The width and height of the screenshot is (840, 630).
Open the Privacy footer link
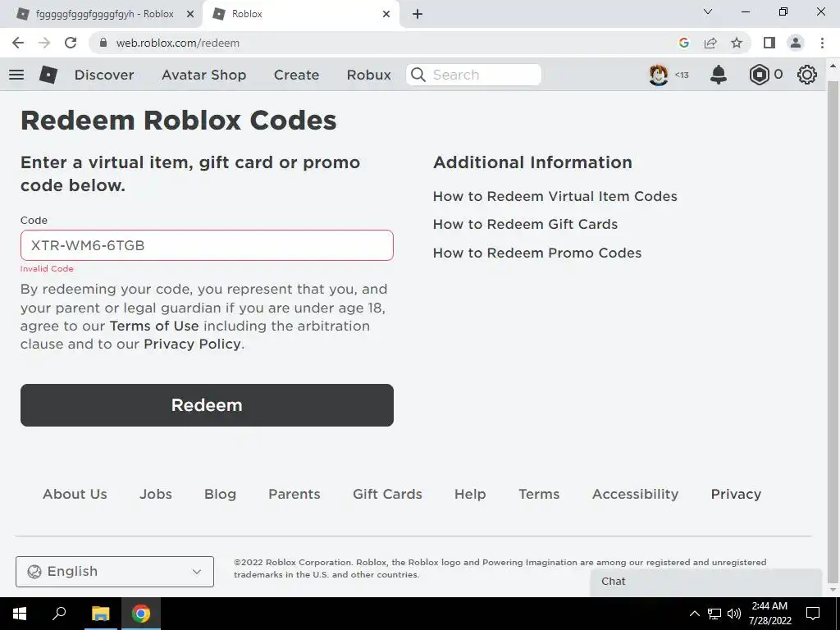point(736,494)
